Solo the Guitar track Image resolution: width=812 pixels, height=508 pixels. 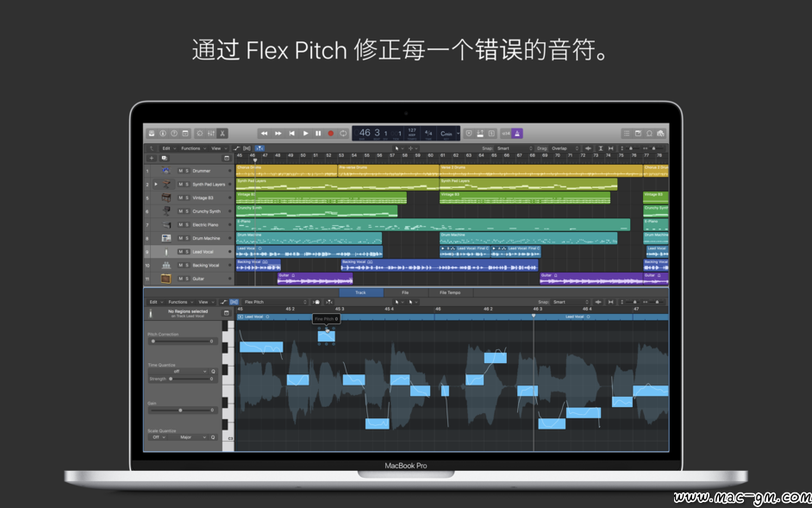[187, 279]
